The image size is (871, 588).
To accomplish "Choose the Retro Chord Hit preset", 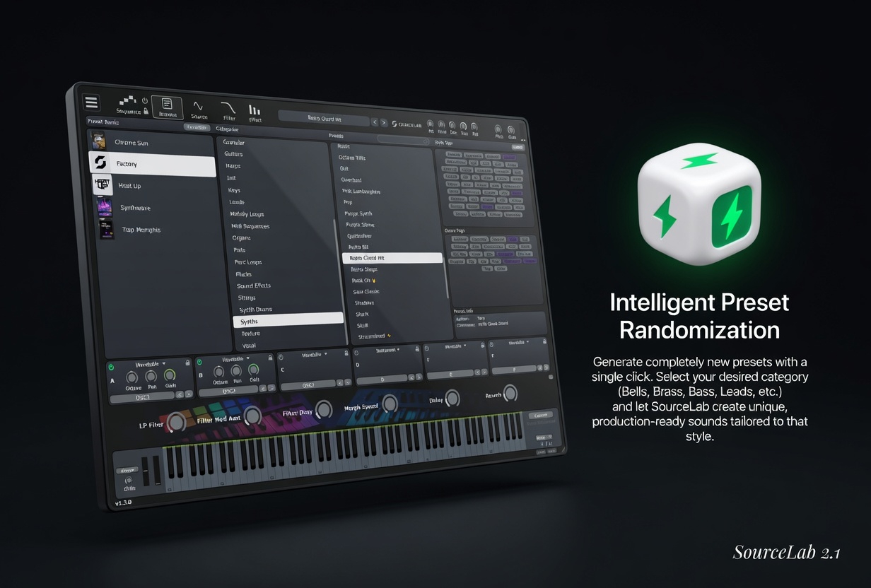I will click(392, 258).
